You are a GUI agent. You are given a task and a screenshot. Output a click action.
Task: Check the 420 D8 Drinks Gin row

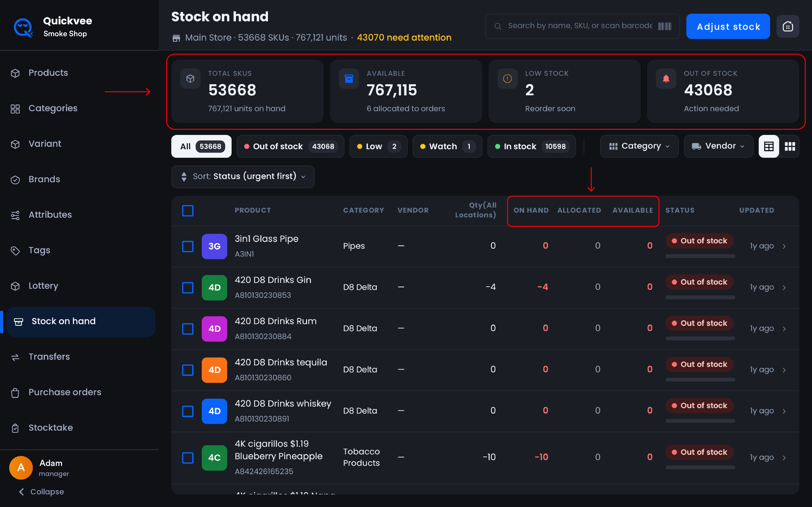coord(188,288)
